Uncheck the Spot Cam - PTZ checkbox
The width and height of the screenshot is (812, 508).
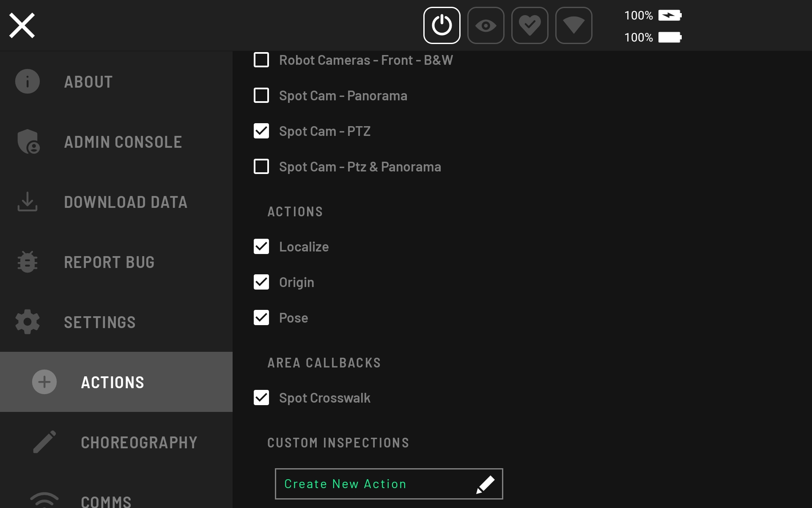pyautogui.click(x=261, y=131)
